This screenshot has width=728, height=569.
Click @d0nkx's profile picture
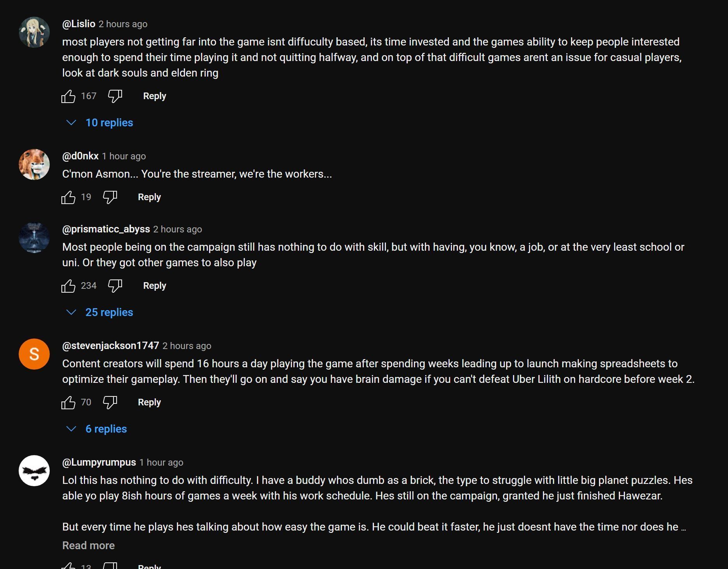pos(34,164)
